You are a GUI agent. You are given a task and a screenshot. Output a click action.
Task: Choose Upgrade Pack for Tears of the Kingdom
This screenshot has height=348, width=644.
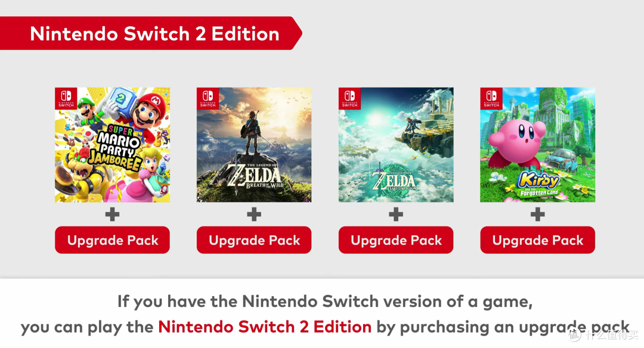tap(396, 240)
